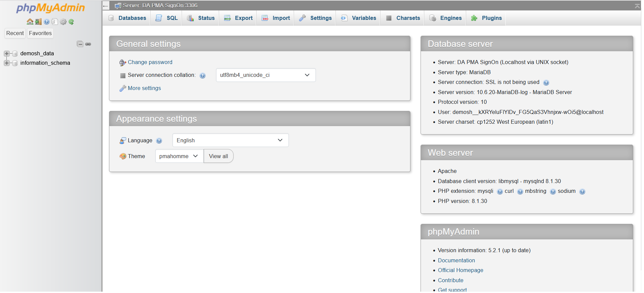Click help icon next to mysqli extension

click(500, 192)
